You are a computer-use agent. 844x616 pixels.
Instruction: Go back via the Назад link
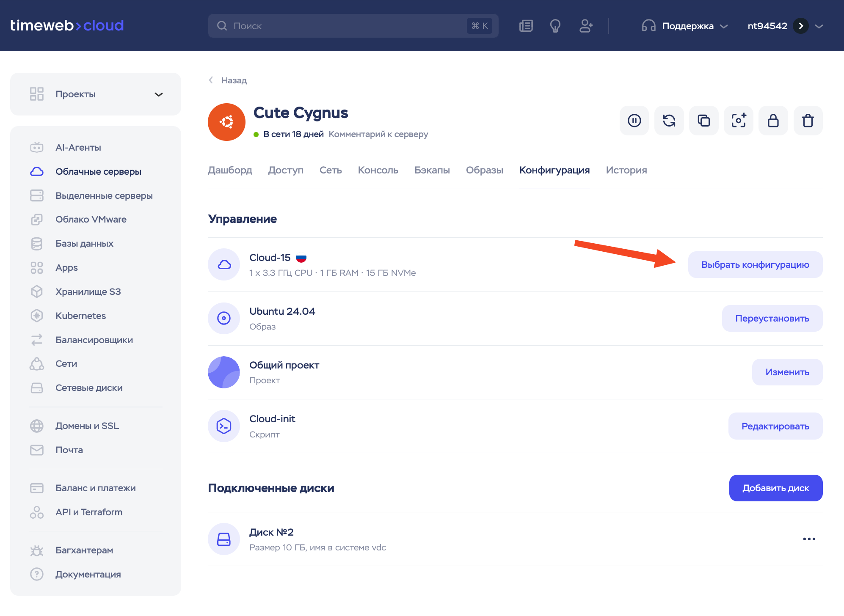coord(228,80)
